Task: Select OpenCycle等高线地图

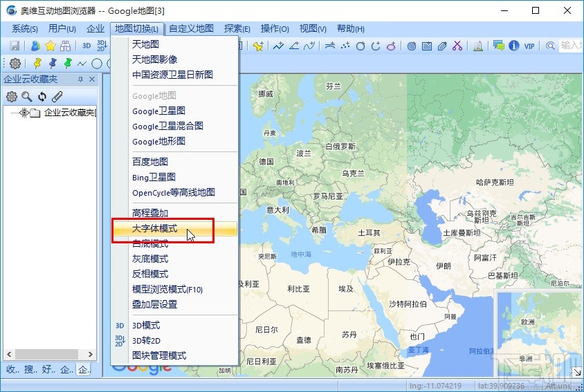Action: (x=174, y=192)
